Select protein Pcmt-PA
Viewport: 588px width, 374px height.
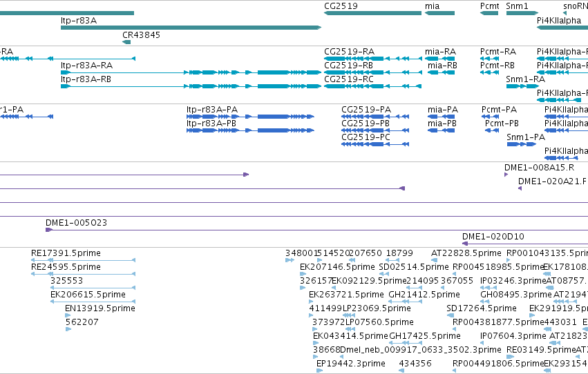490,117
